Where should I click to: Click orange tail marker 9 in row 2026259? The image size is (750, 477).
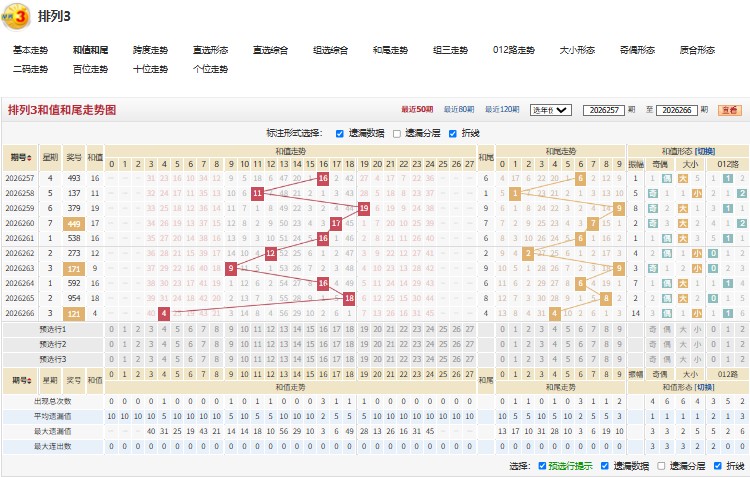click(619, 208)
